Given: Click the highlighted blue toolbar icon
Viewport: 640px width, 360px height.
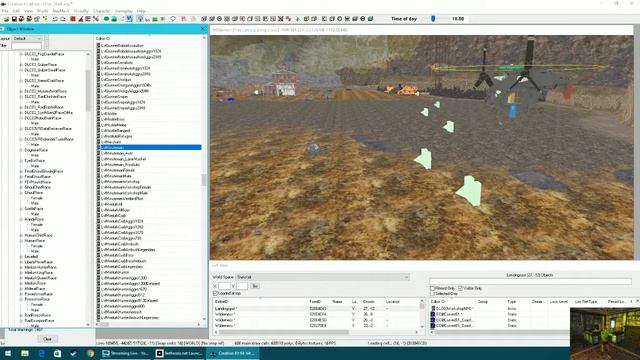Looking at the screenshot, I should (129, 19).
